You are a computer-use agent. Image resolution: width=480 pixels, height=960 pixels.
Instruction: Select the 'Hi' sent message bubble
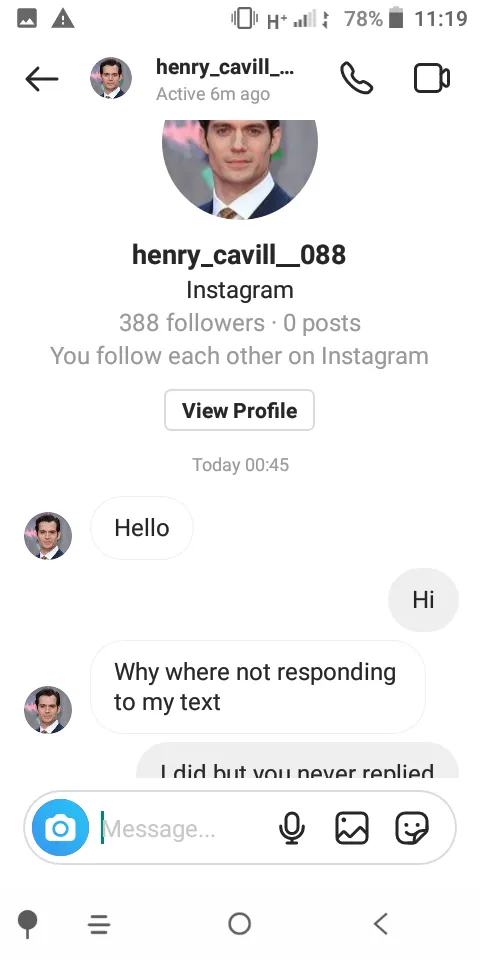(423, 599)
